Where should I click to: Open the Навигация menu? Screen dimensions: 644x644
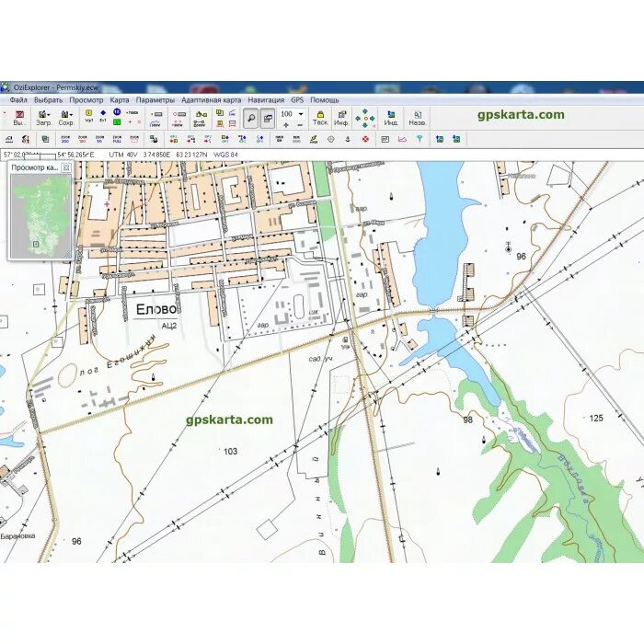coord(266,99)
